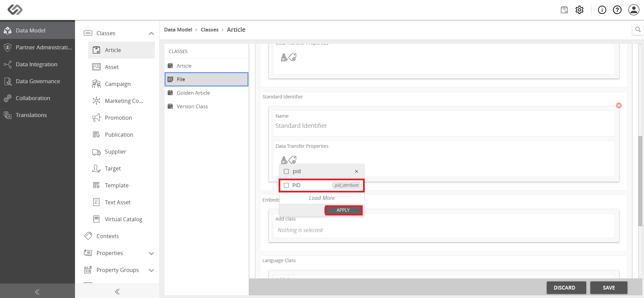Screen dimensions: 644x298
Task: Click Asset image icon in sidebar
Action: point(96,67)
